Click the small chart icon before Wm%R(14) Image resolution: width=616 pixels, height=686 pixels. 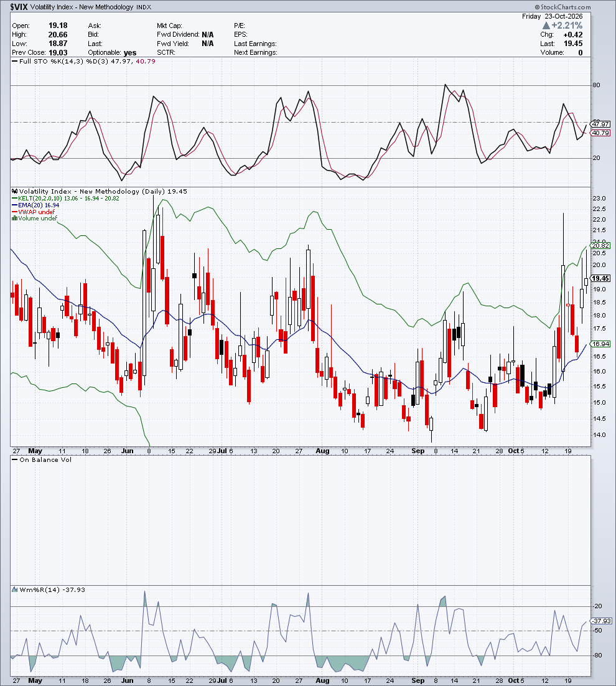coord(15,590)
